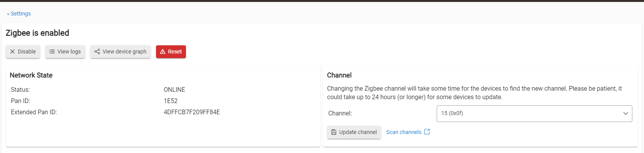Follow the Scan channels link
The height and width of the screenshot is (153, 644).
tap(404, 132)
